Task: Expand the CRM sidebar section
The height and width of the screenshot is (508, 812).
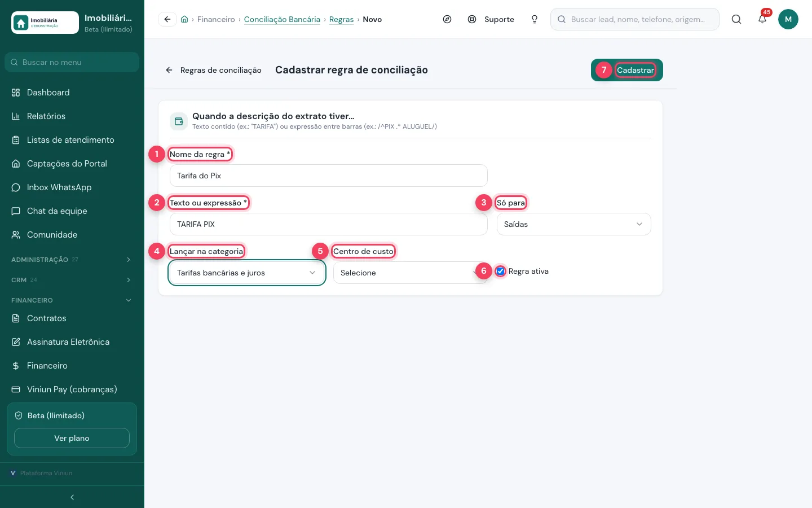Action: pyautogui.click(x=72, y=280)
